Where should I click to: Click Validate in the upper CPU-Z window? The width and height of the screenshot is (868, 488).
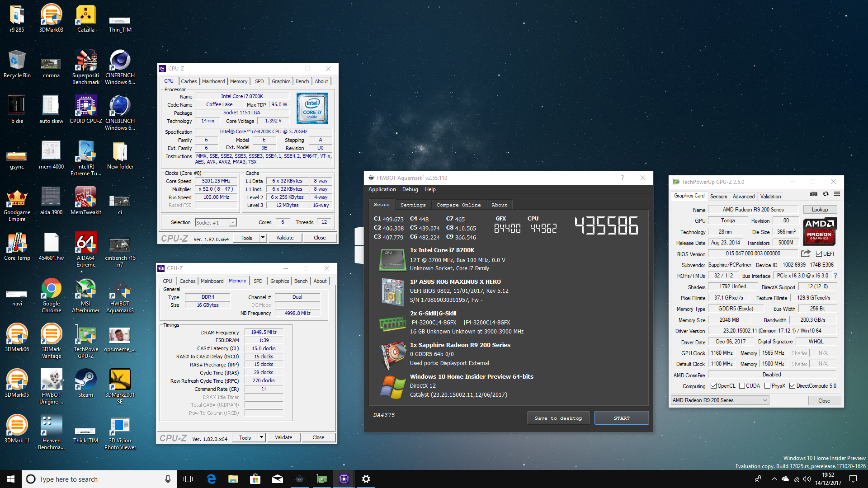(x=285, y=238)
